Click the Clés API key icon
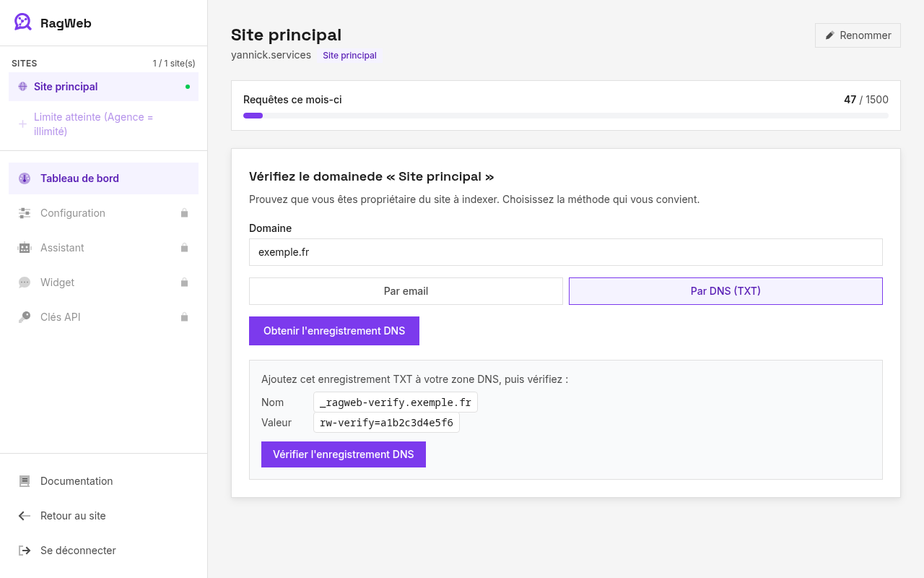The width and height of the screenshot is (924, 578). click(x=25, y=317)
